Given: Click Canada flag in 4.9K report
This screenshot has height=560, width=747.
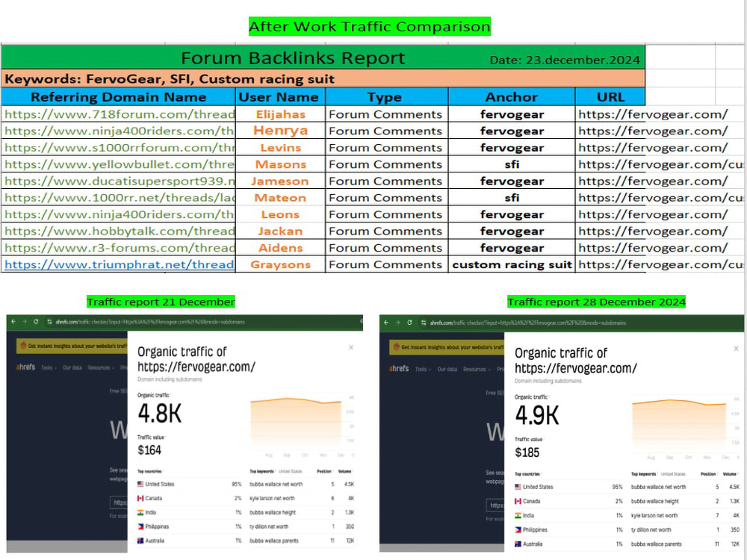Looking at the screenshot, I should tap(518, 501).
